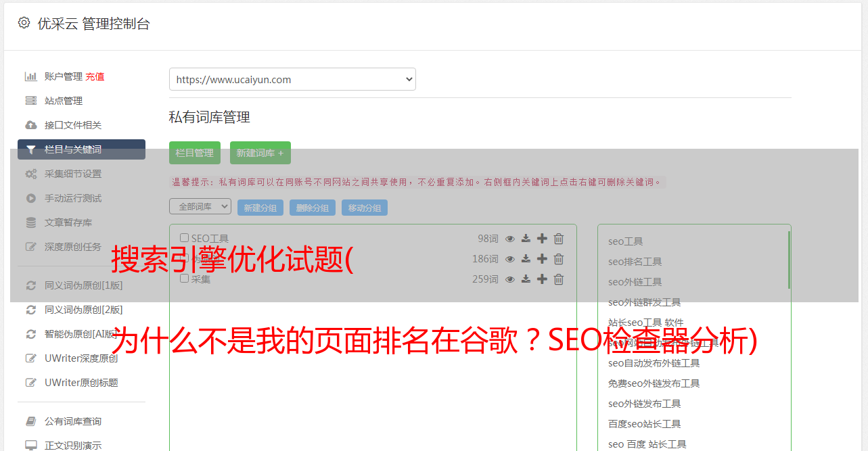Select keyword seo工具 in right list
The height and width of the screenshot is (451, 868).
tap(625, 241)
